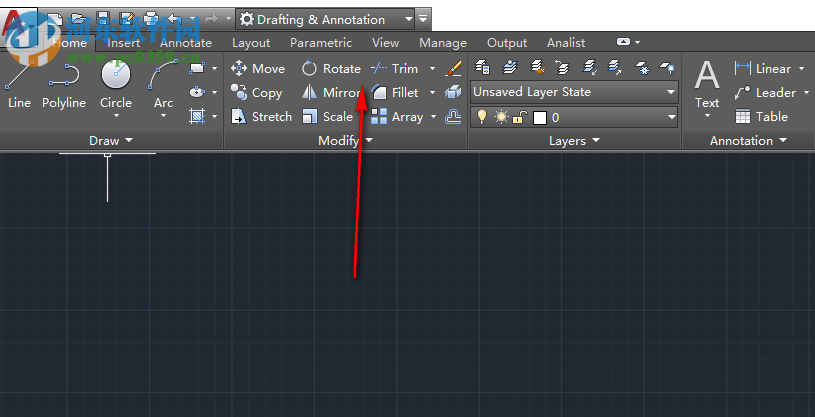815x417 pixels.
Task: Click the Offset tool icon
Action: point(453,116)
